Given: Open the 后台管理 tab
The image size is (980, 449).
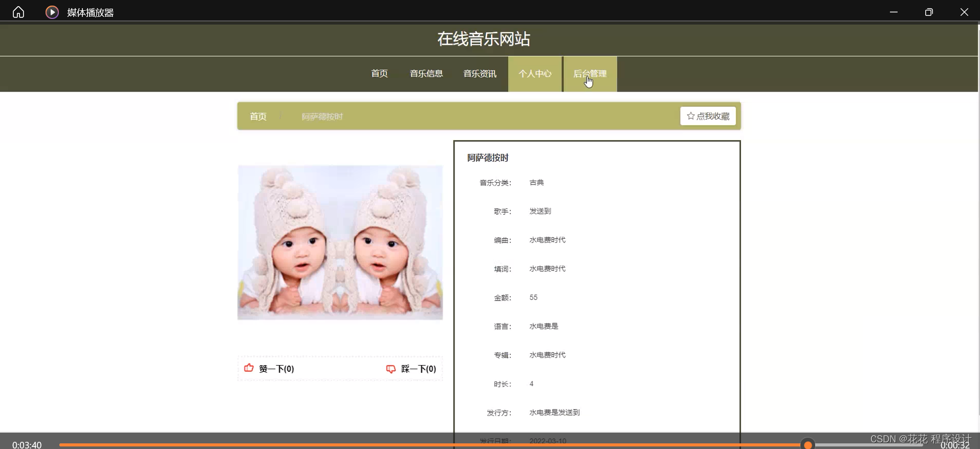Looking at the screenshot, I should pos(590,74).
